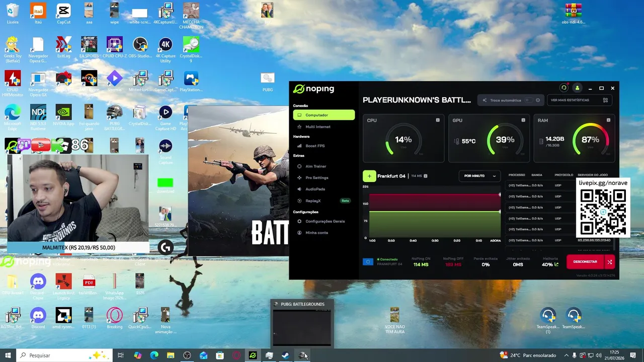Toggle the Troca automática switch
The height and width of the screenshot is (362, 644).
tap(528, 100)
